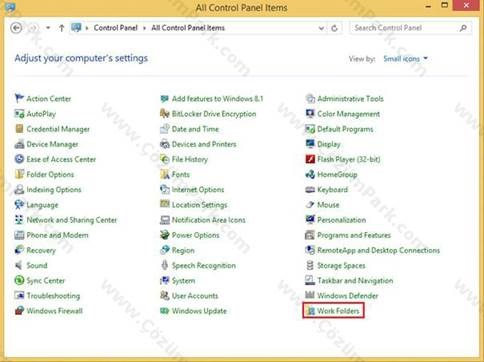Viewport: 484px width, 362px height.
Task: Click the Sound speaker icon
Action: [x=19, y=265]
